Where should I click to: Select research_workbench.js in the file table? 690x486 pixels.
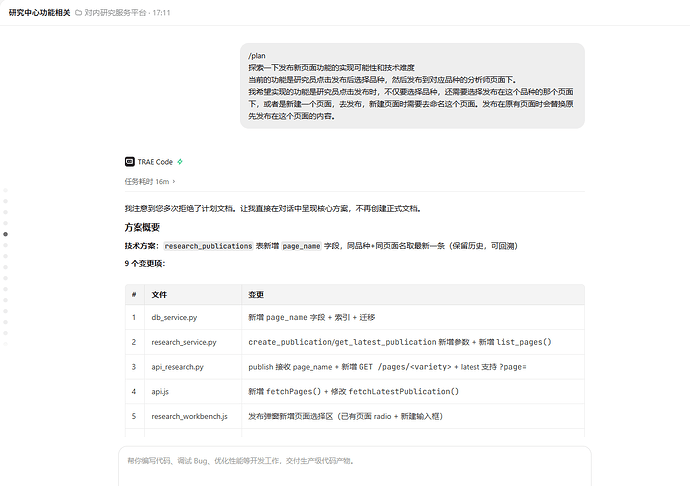coord(190,416)
